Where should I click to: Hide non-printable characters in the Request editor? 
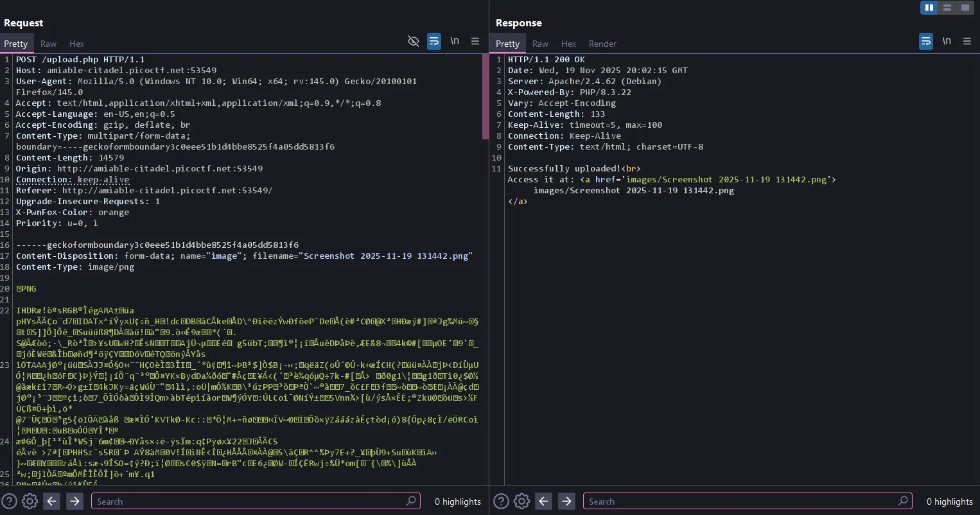click(x=413, y=41)
